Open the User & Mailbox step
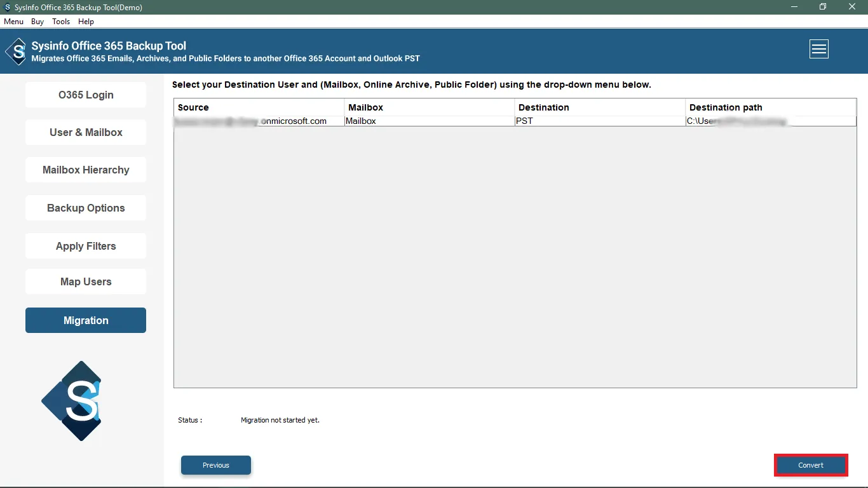Viewport: 868px width, 488px height. [x=86, y=132]
